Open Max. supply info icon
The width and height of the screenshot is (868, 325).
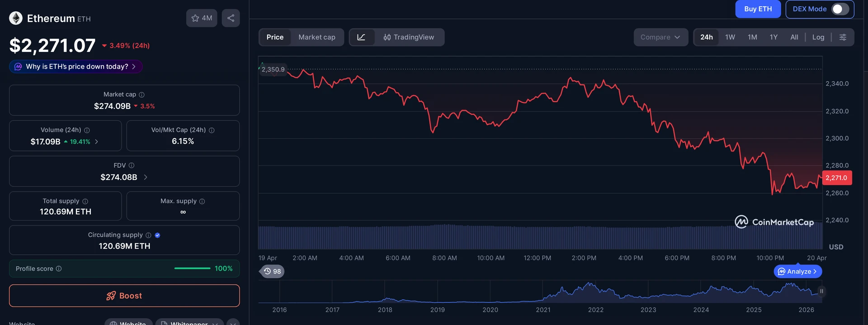pos(202,201)
